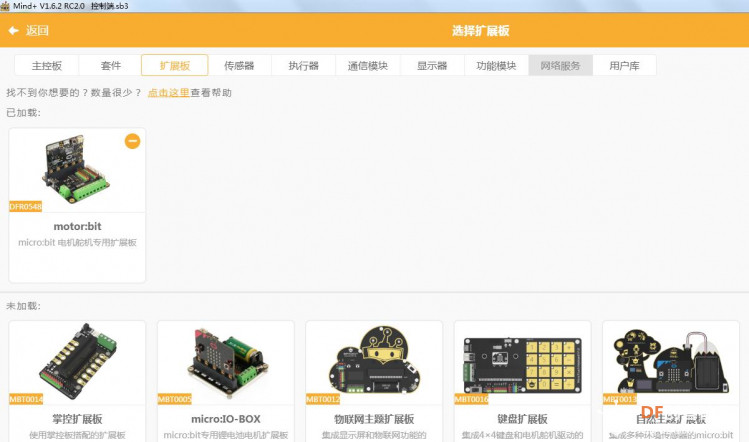This screenshot has width=749, height=442.
Task: Open the 通信模块 tab
Action: pos(368,65)
